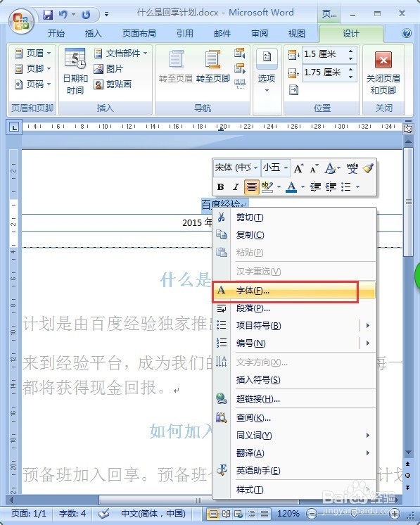
Task: Zoom in with the plus button
Action: click(395, 514)
